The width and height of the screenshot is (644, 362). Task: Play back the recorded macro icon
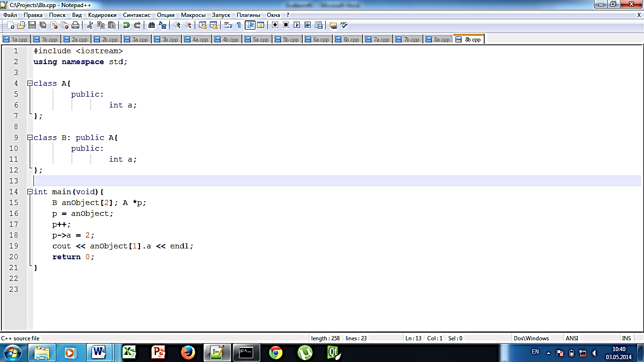click(x=297, y=25)
